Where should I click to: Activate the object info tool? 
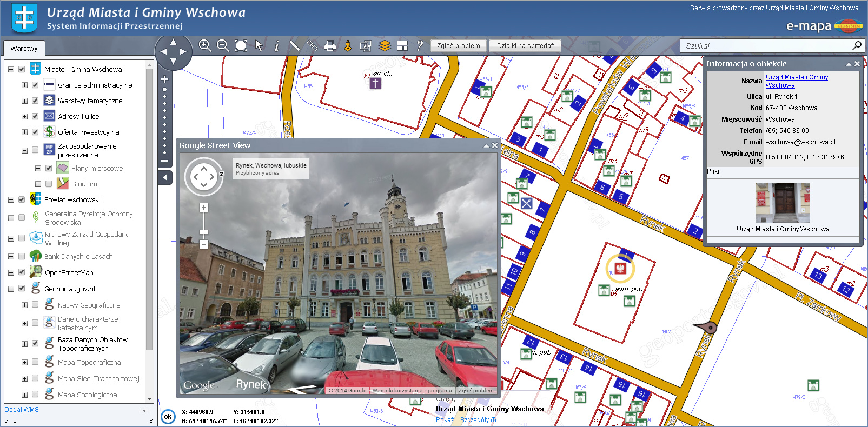276,46
